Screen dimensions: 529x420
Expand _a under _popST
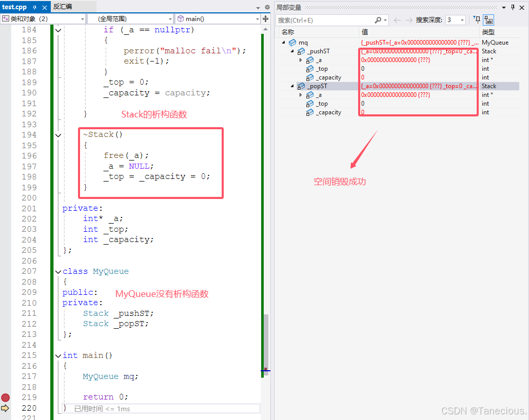click(301, 95)
